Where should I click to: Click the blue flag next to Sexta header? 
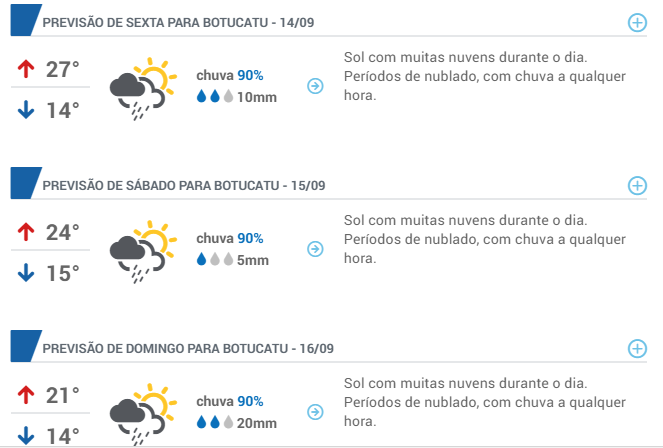click(26, 20)
